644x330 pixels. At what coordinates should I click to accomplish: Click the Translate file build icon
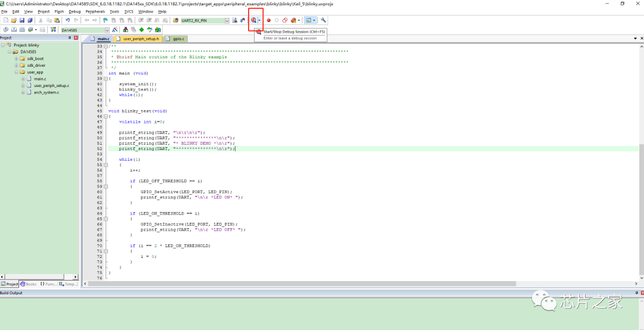pyautogui.click(x=6, y=30)
